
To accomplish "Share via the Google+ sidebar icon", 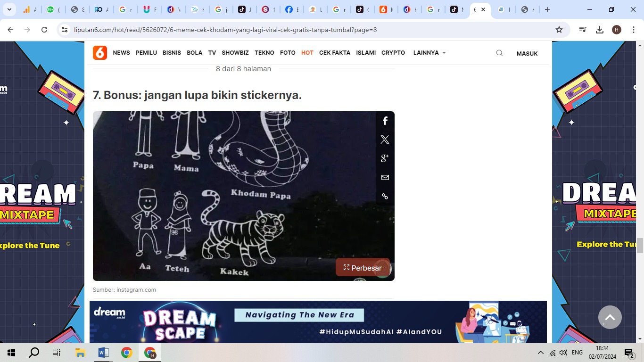I will coord(385,158).
